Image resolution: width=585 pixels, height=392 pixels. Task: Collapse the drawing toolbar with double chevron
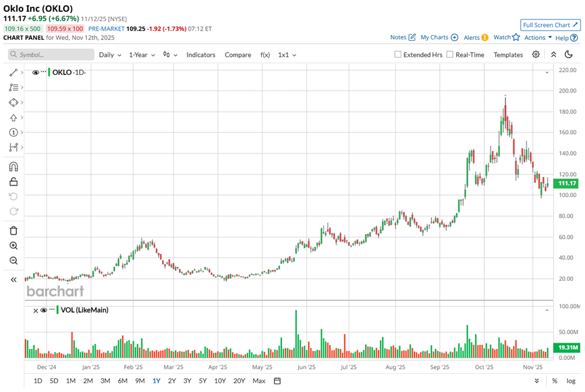coord(13,279)
